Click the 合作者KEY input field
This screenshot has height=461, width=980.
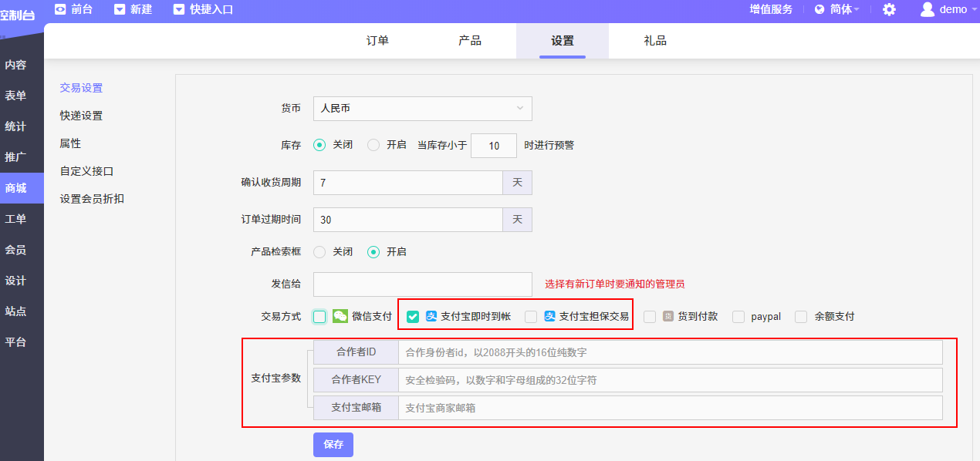pyautogui.click(x=671, y=380)
